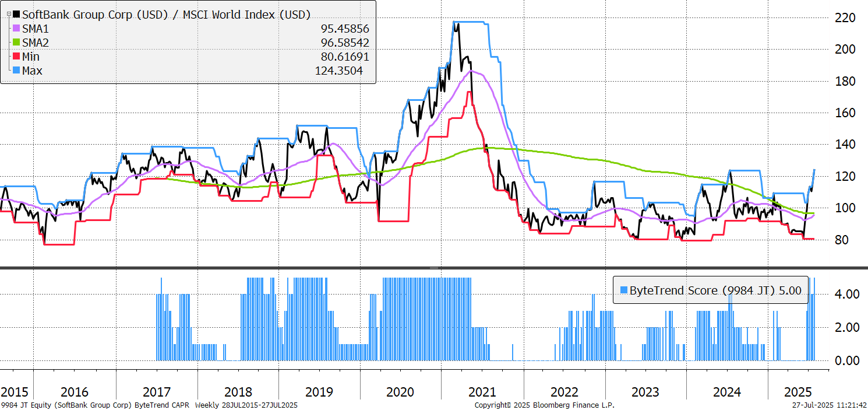Click the SMA1 value 95.45856
Screen dimensions: 868x410
(344, 29)
